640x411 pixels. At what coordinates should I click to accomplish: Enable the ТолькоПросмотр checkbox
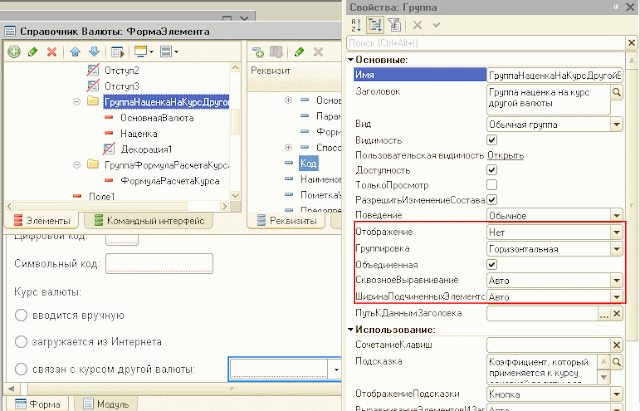[x=492, y=185]
